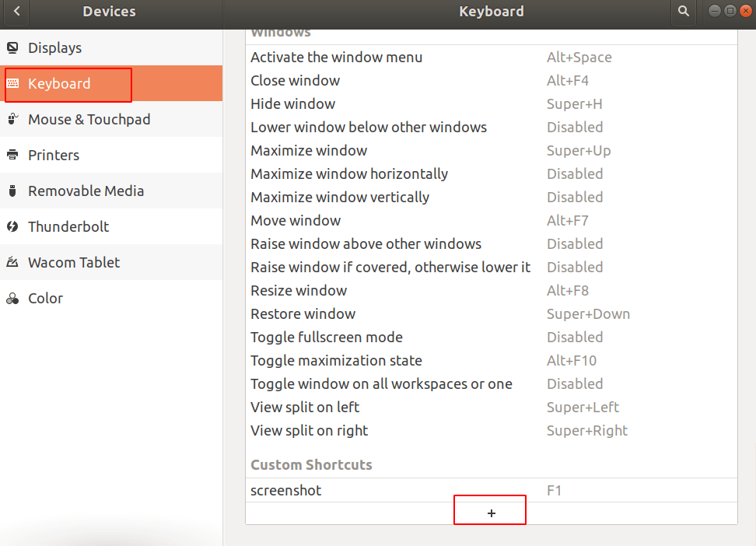Click the Mouse & Touchpad icon
This screenshot has height=546, width=756.
[x=12, y=119]
